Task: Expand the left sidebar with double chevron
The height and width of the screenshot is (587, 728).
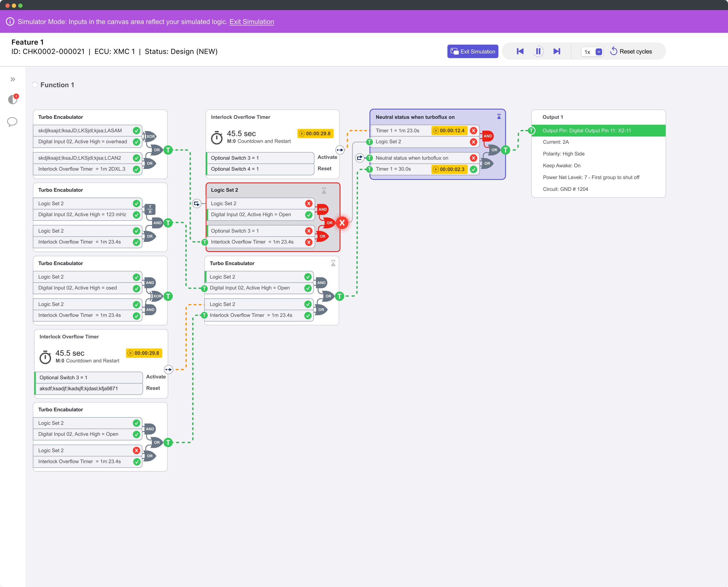Action: point(13,80)
